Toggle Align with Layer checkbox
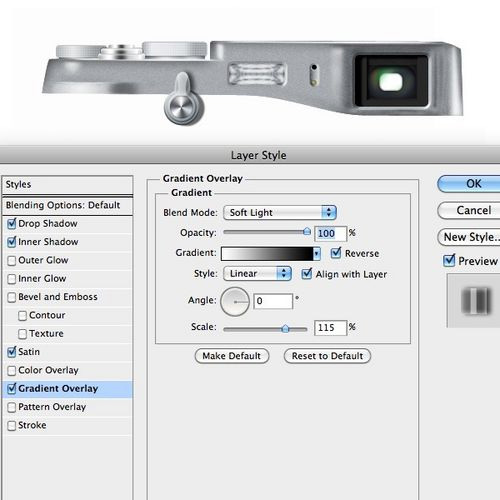The image size is (500, 500). click(307, 274)
